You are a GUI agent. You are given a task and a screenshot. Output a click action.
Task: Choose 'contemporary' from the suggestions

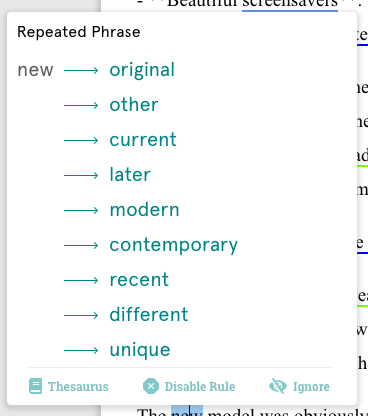click(174, 245)
